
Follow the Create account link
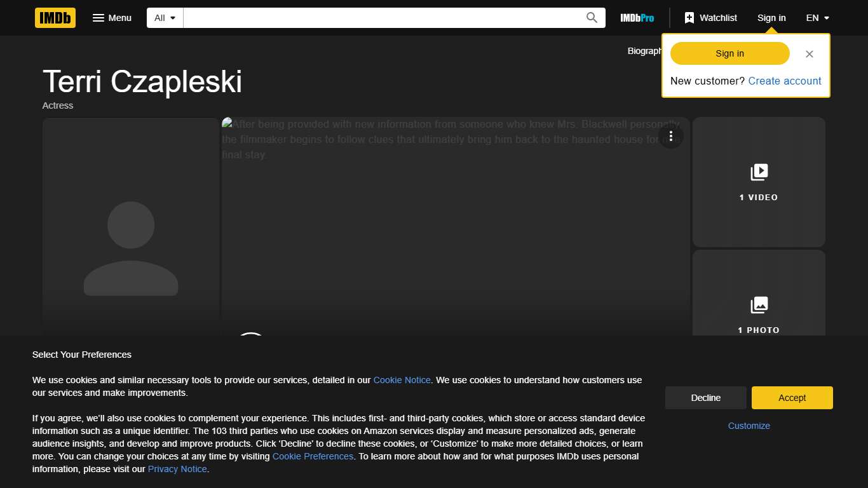click(784, 81)
